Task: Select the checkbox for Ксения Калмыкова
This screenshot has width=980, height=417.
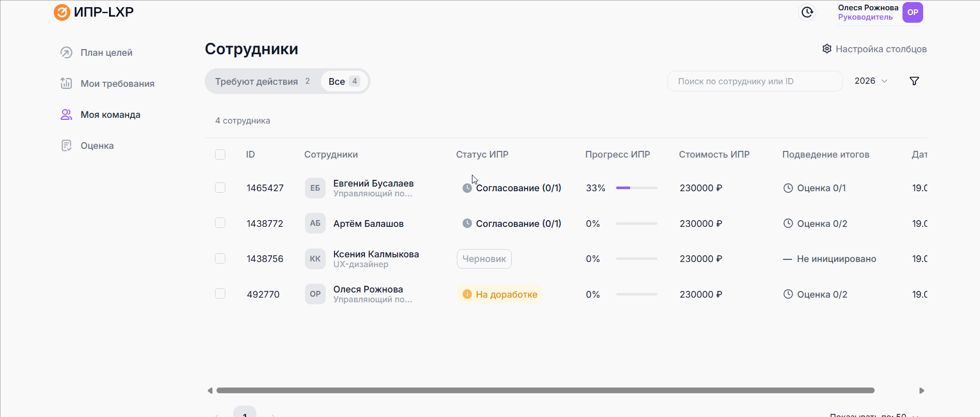Action: (x=220, y=258)
